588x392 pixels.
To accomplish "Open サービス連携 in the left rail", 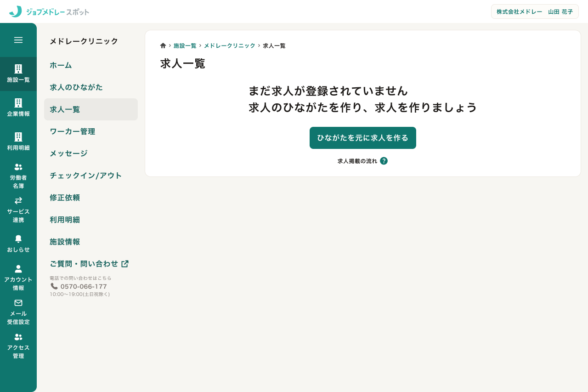I will pos(18,210).
